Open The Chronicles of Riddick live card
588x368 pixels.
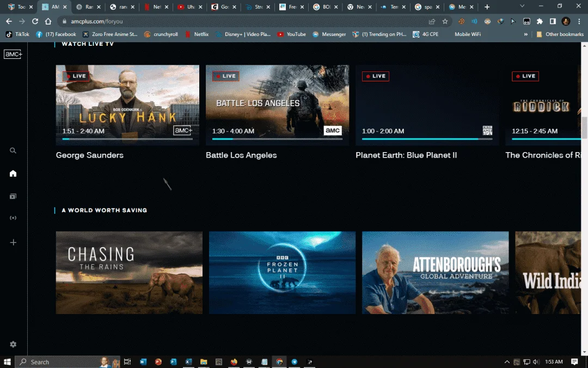point(543,105)
